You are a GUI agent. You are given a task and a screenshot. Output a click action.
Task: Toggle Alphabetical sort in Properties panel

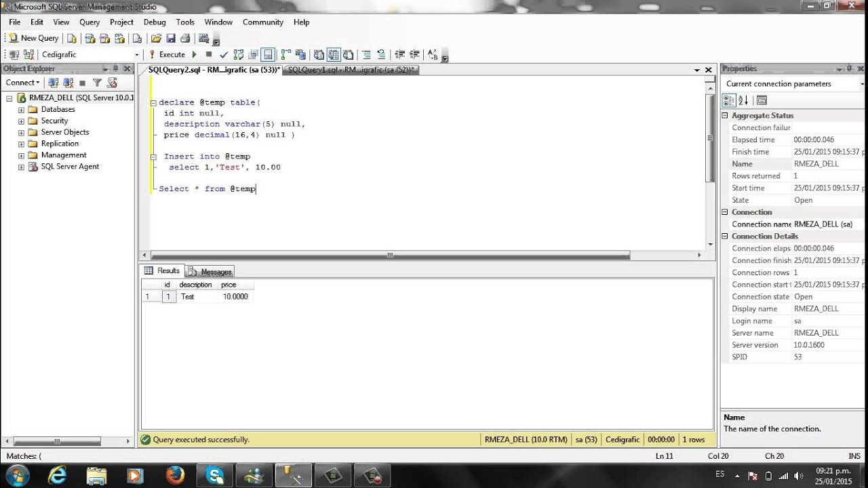(x=743, y=100)
